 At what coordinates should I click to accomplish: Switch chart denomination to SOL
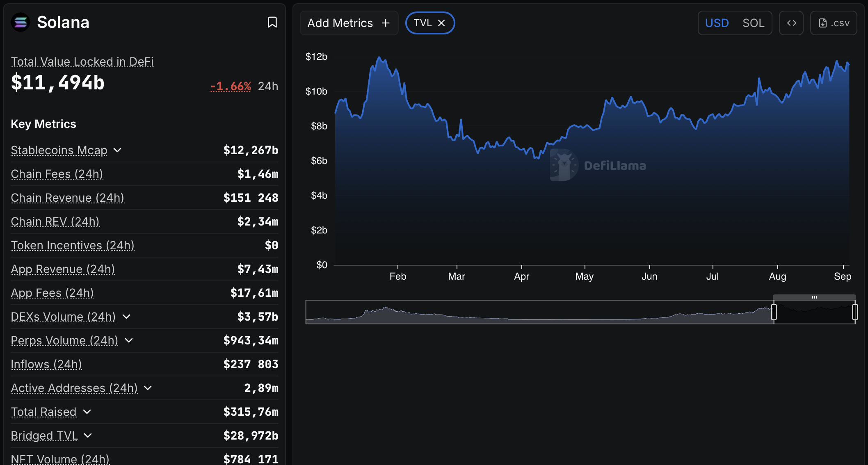pyautogui.click(x=753, y=23)
